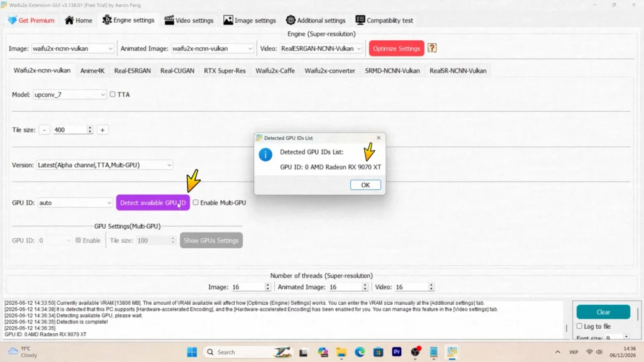644x362 pixels.
Task: Switch to the Real-CUGAN tab
Action: point(177,70)
